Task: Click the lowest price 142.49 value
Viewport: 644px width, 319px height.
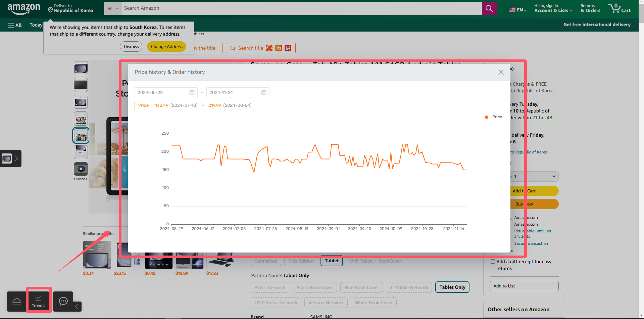Action: (x=162, y=105)
